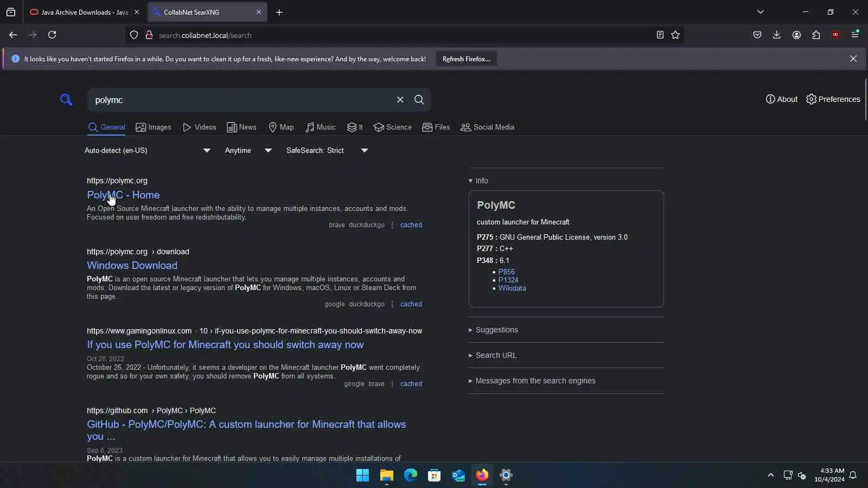Expand the Suggestions section
This screenshot has height=488, width=868.
(494, 330)
